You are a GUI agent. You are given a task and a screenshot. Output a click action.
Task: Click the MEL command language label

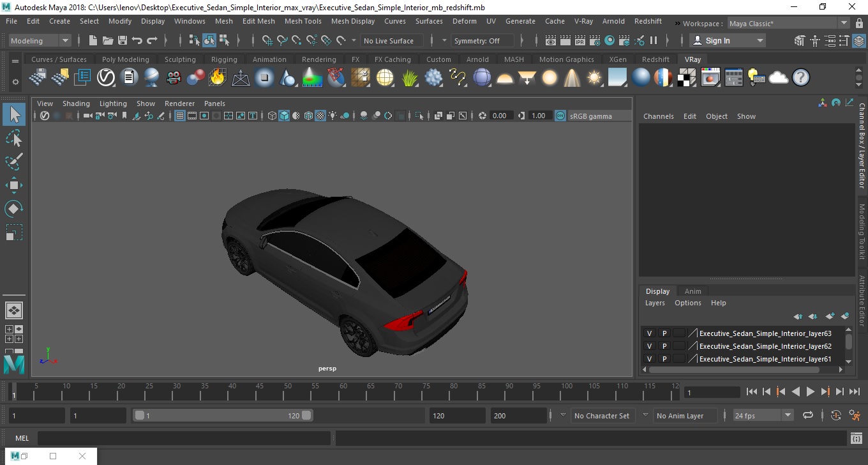tap(22, 438)
